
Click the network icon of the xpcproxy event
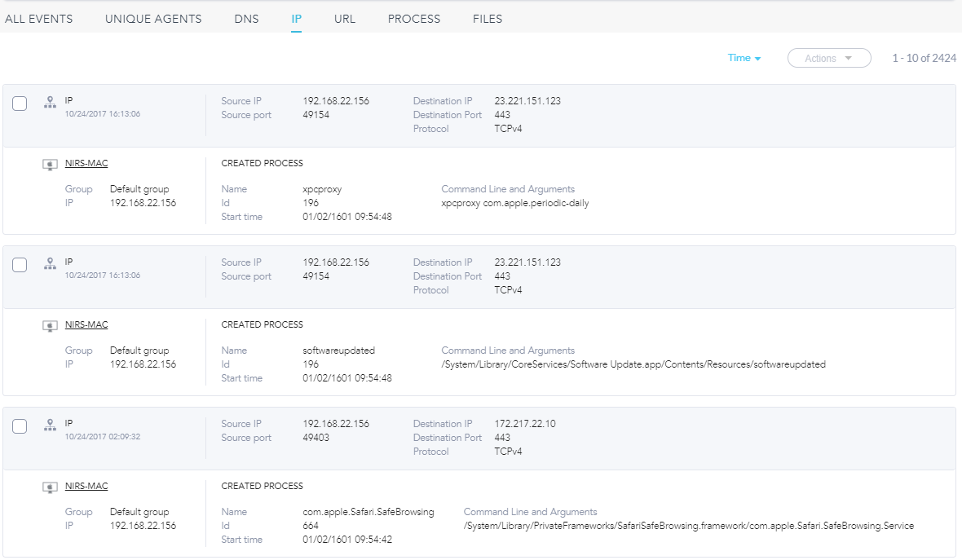(x=50, y=102)
